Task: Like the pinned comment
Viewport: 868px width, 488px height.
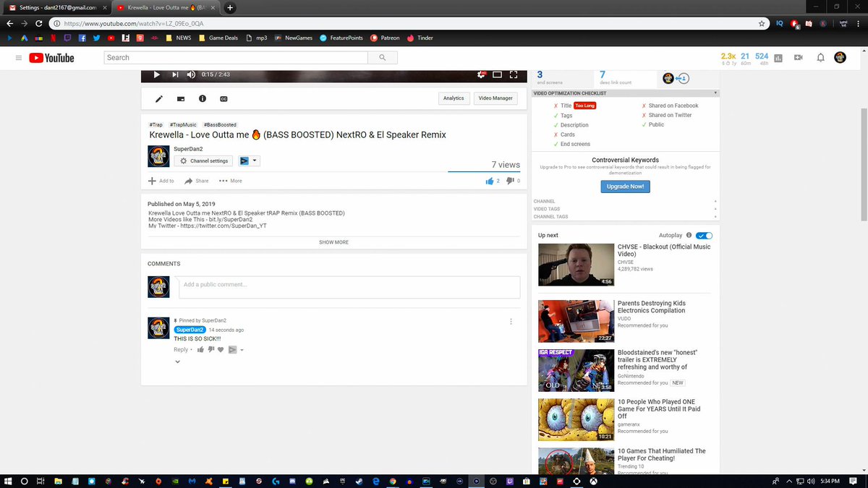Action: (x=200, y=350)
